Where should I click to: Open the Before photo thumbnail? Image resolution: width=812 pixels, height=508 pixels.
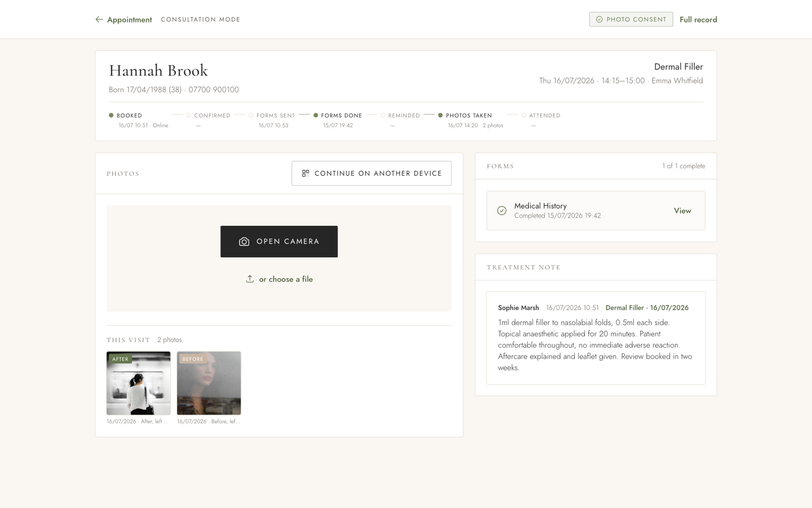pos(209,383)
